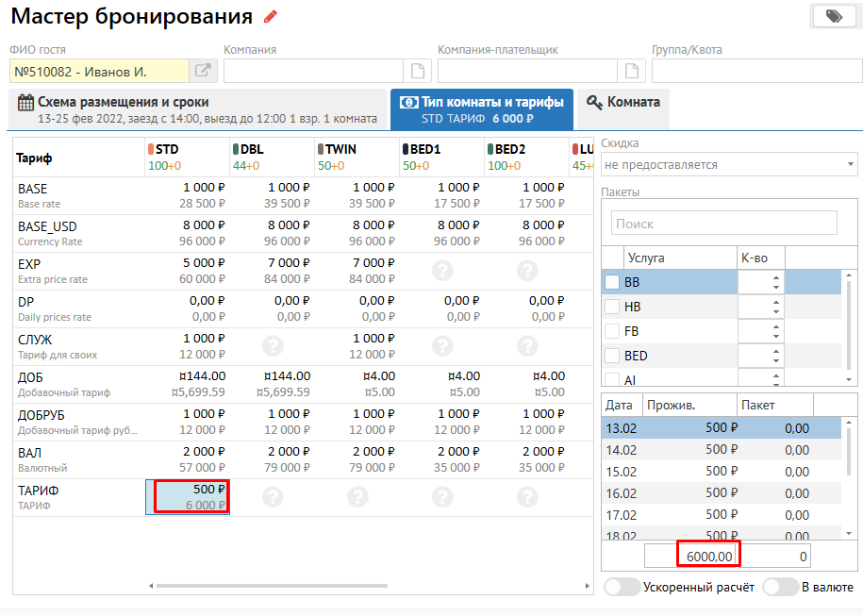
Task: Select DBL room type column header
Action: [x=272, y=158]
